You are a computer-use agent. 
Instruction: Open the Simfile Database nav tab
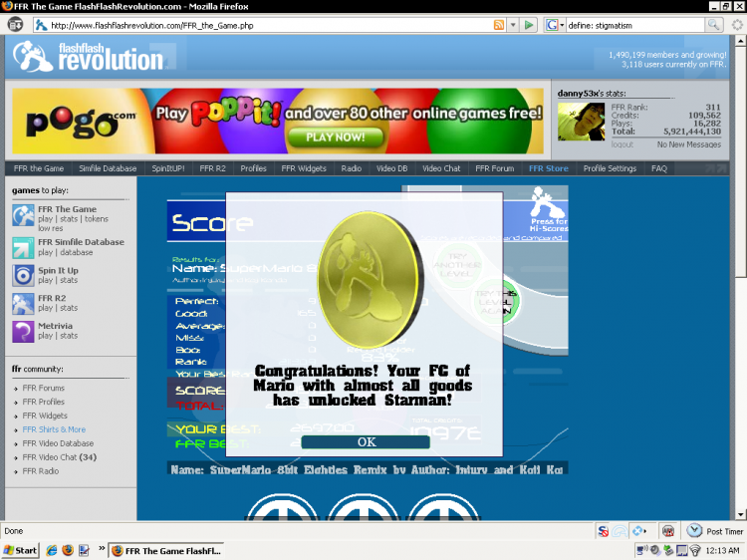(108, 168)
